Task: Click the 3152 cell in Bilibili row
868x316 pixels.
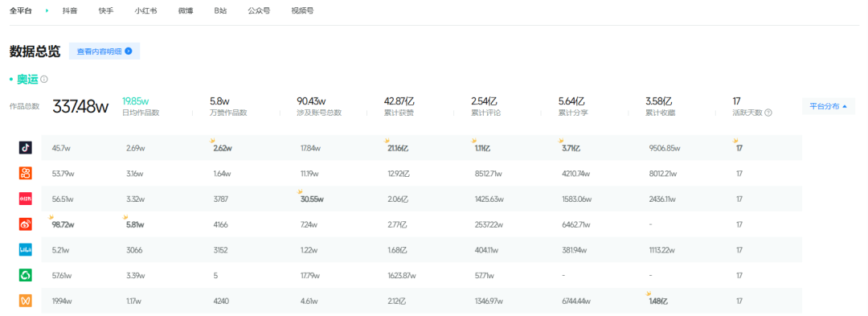Action: [220, 250]
